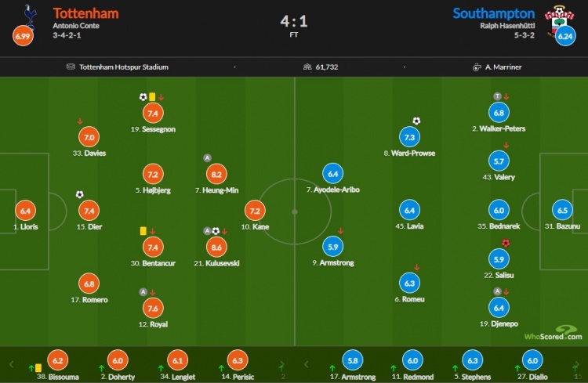Click the assist badge above Heung-Min
Screen dimensions: 588x383
(207, 157)
